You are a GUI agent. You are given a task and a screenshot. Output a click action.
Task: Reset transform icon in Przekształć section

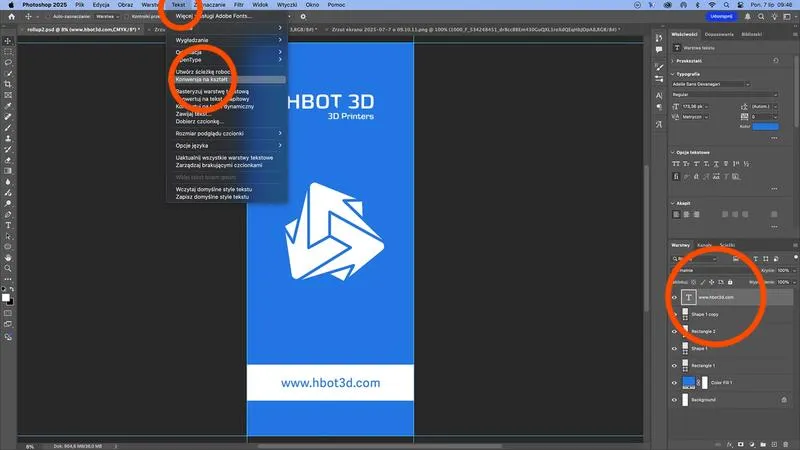click(x=776, y=61)
